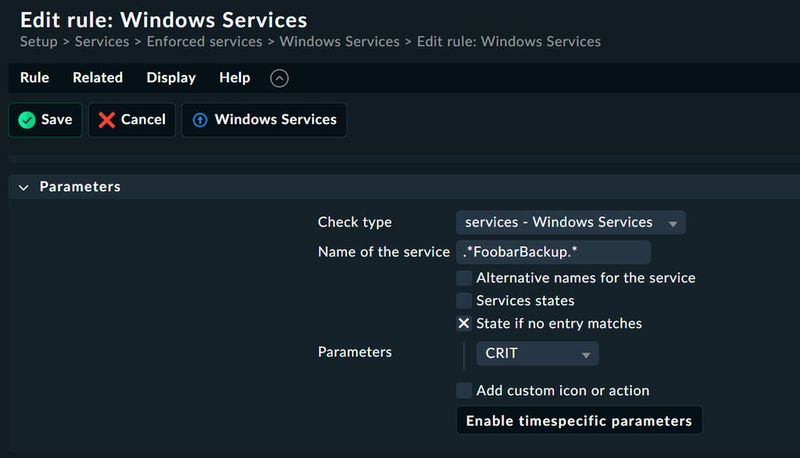Click Enable timespecific parameters button
800x458 pixels.
click(579, 421)
